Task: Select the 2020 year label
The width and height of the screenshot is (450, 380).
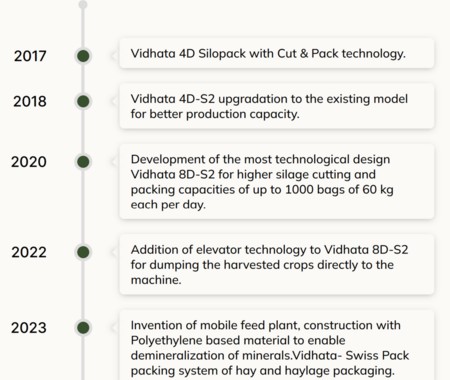Action: (29, 162)
